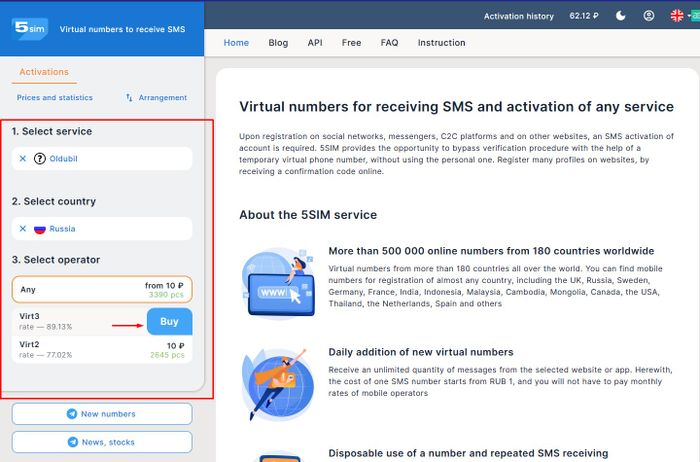Select the Virt2 operator row
Image resolution: width=700 pixels, height=462 pixels.
(102, 350)
